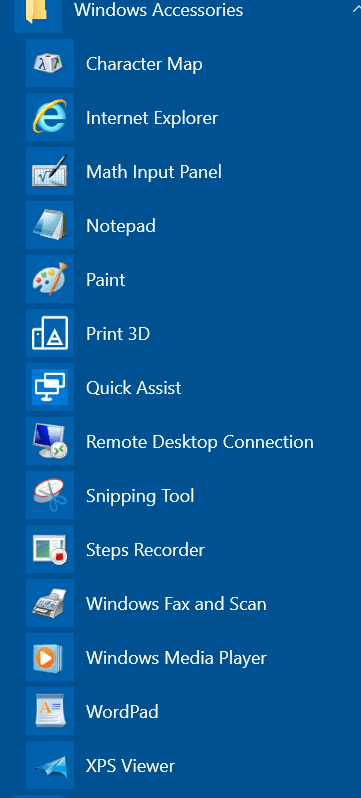Viewport: 361px width, 798px height.
Task: Choose Windows Fax and Scan
Action: point(193,603)
